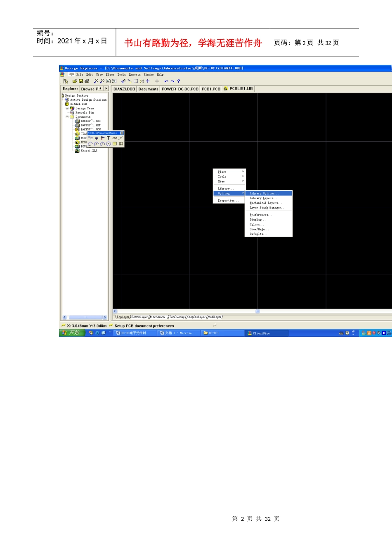Screen dimensions: 392x555
Task: Click the Print toolbar icon
Action: (87, 81)
